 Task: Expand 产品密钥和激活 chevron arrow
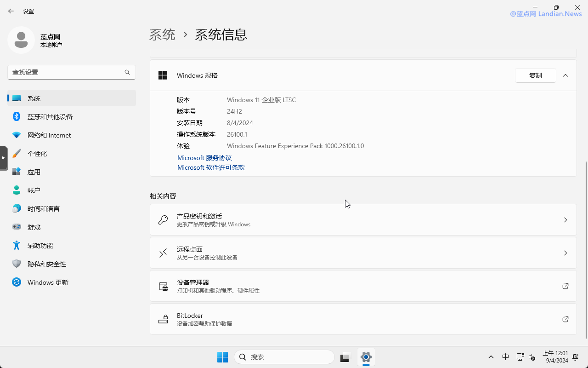[565, 220]
